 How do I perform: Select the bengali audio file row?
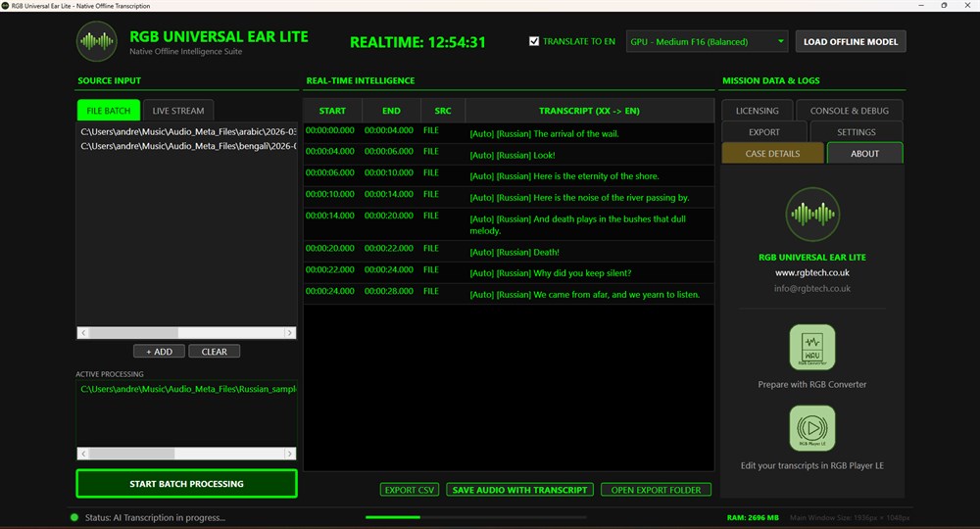pos(186,146)
